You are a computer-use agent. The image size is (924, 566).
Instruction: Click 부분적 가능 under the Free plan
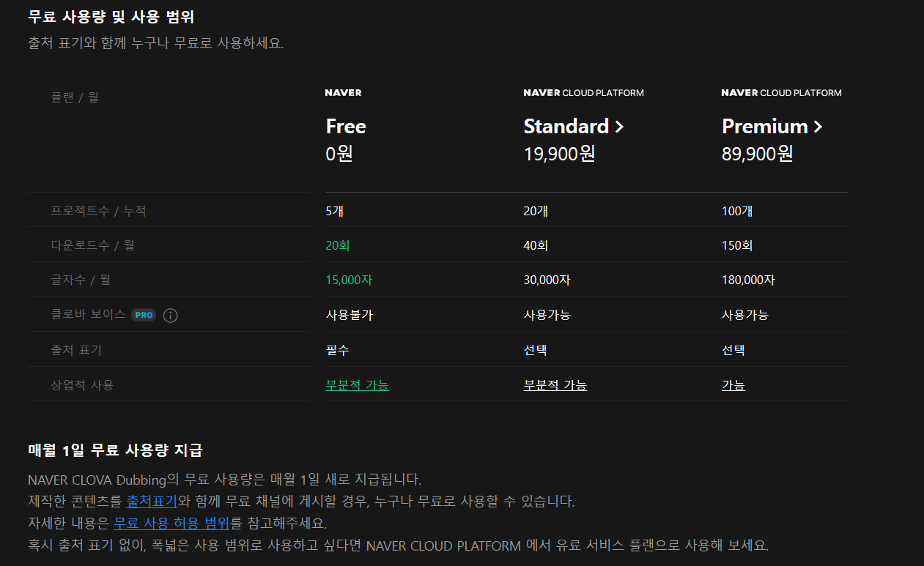357,384
